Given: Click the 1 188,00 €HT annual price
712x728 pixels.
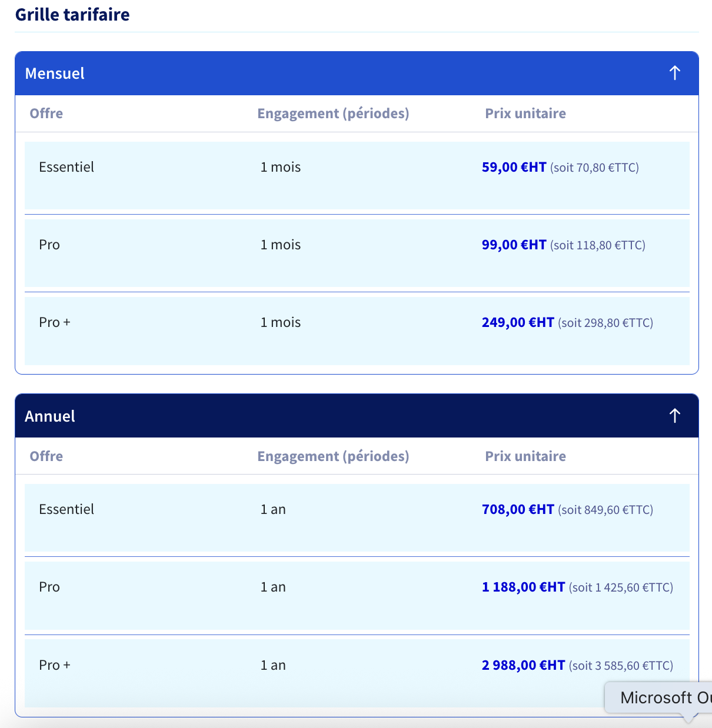Looking at the screenshot, I should click(x=523, y=587).
